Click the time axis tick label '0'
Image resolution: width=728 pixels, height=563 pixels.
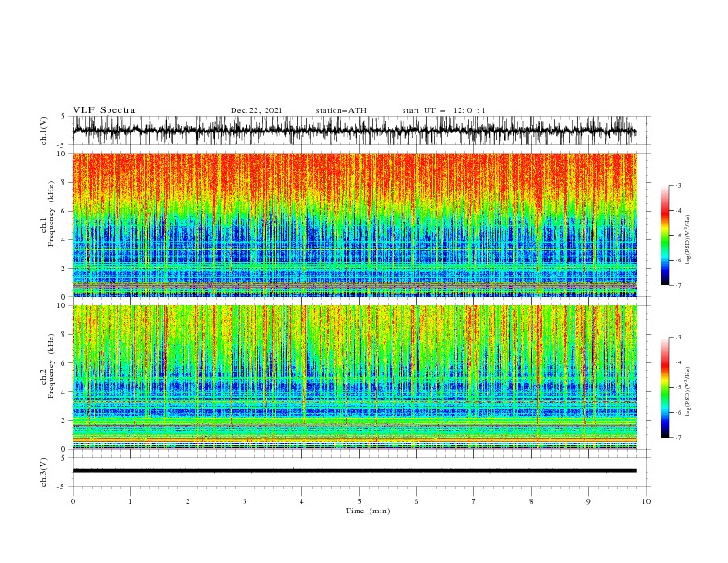pyautogui.click(x=73, y=501)
